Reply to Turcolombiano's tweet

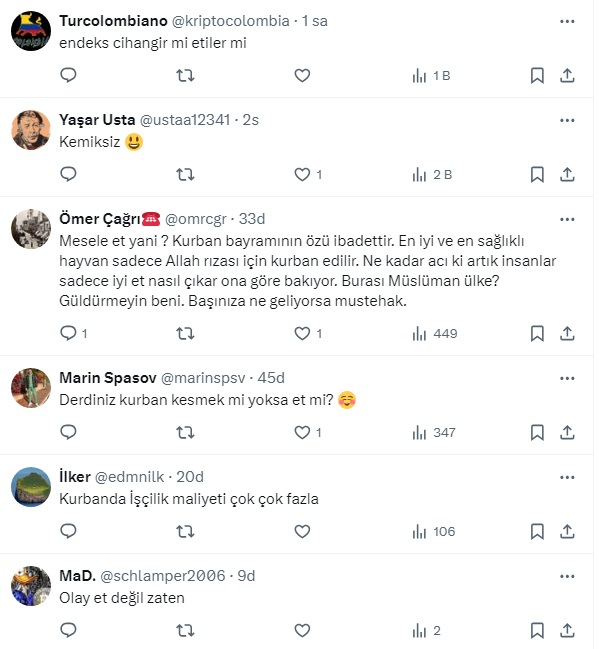68,75
